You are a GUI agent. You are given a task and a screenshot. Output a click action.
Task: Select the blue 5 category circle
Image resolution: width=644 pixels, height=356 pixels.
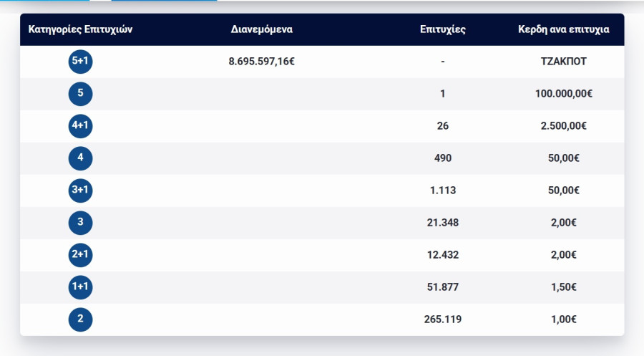pyautogui.click(x=80, y=94)
